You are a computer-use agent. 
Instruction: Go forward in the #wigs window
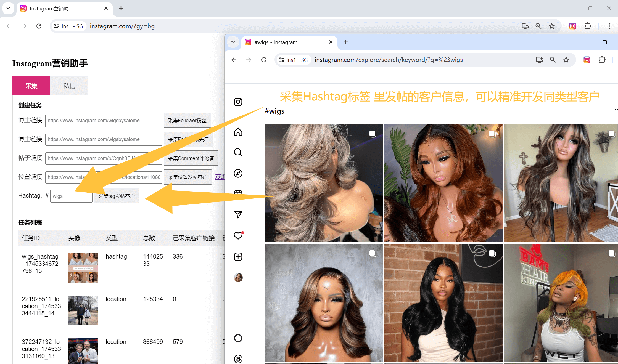tap(249, 60)
